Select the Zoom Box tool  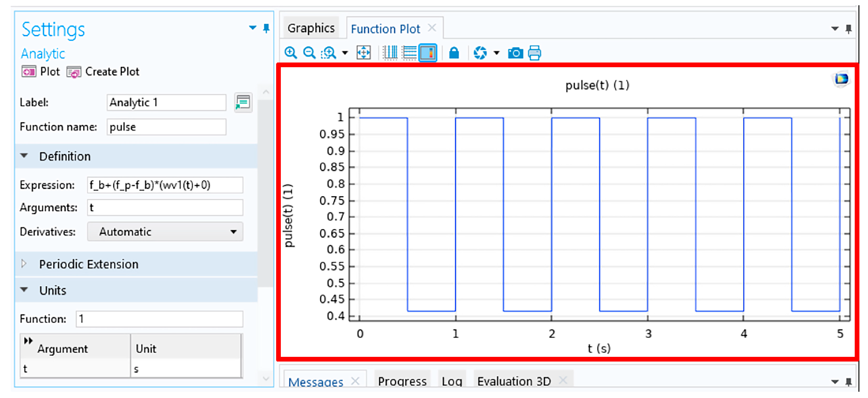328,53
